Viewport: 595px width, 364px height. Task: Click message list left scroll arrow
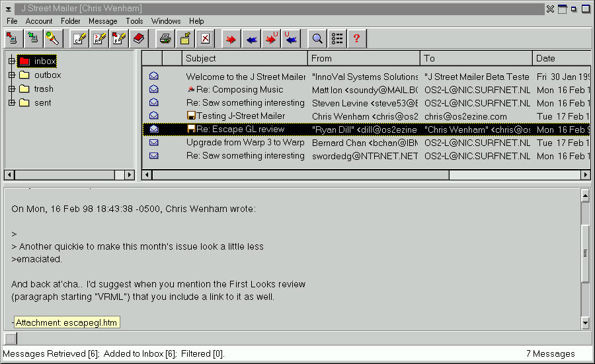tap(147, 175)
